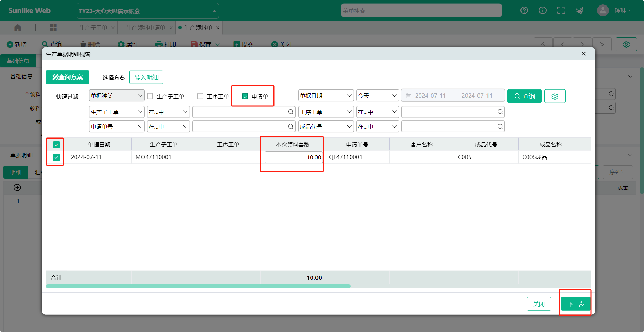This screenshot has width=644, height=332.
Task: Open the info circle icon
Action: tap(543, 10)
